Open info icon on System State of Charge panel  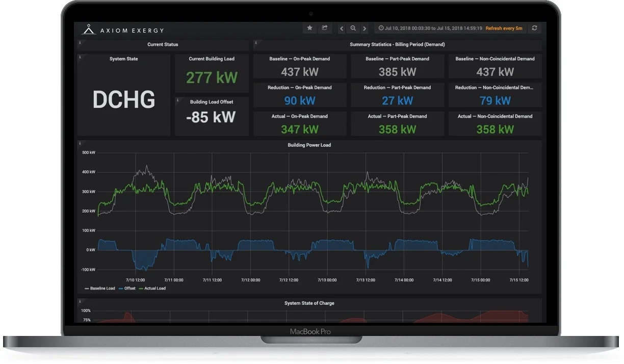pos(80,301)
